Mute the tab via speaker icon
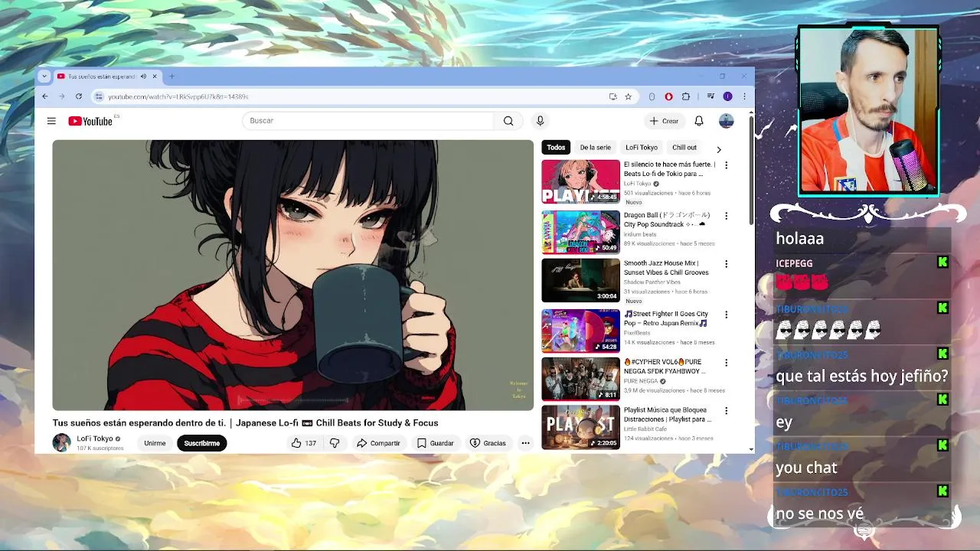Screen dimensions: 980x551 [143, 77]
